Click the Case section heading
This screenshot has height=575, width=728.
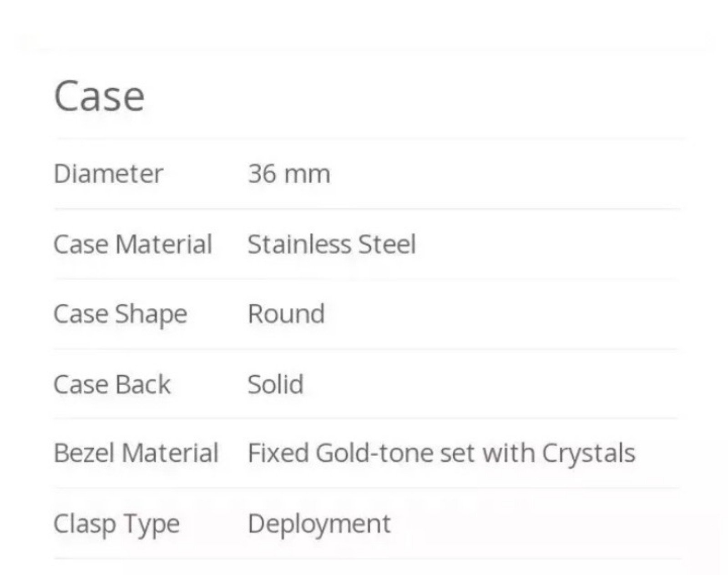[x=99, y=96]
